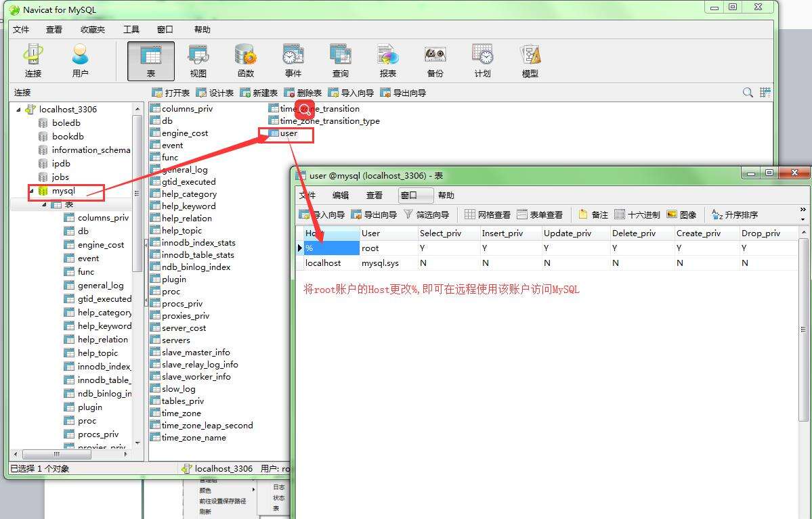
Task: Collapse the localhost_3306 connection node
Action: tap(19, 109)
